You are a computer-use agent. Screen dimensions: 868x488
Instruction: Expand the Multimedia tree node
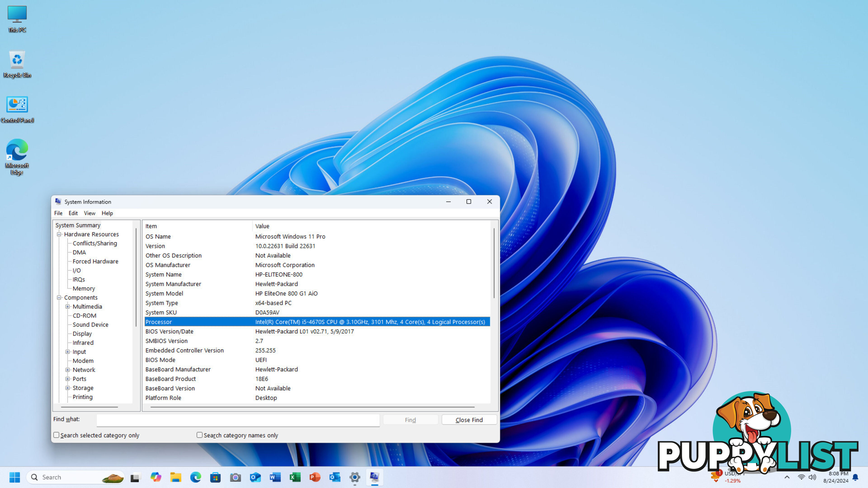[68, 307]
